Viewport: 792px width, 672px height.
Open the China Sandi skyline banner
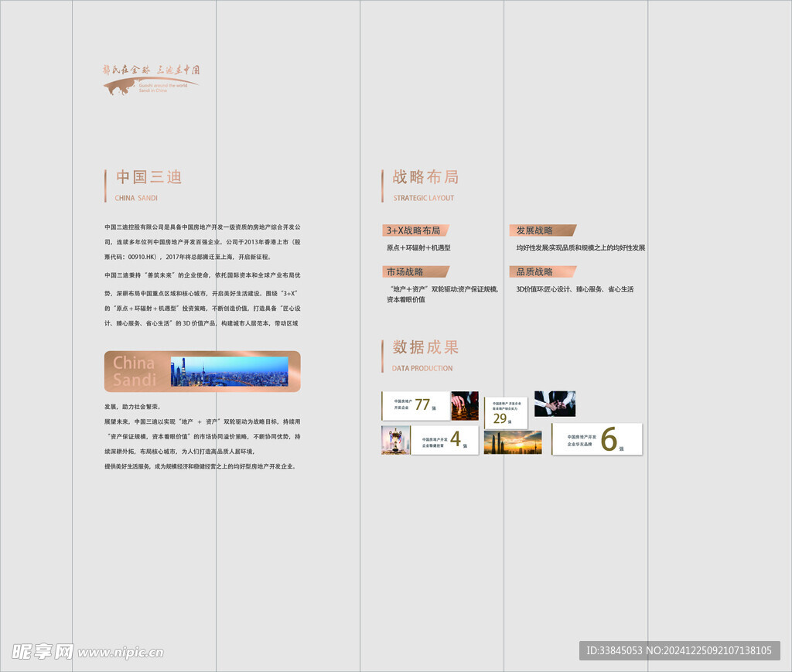click(203, 372)
